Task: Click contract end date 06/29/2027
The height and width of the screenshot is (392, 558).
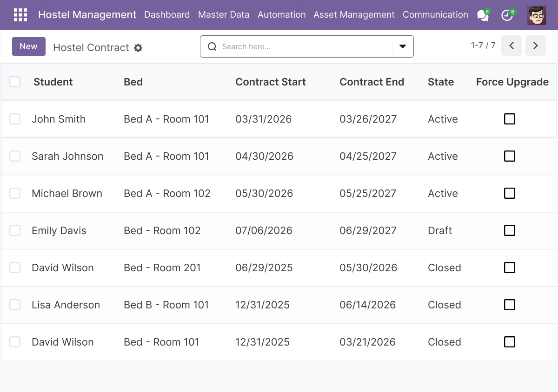Action: [x=368, y=230]
